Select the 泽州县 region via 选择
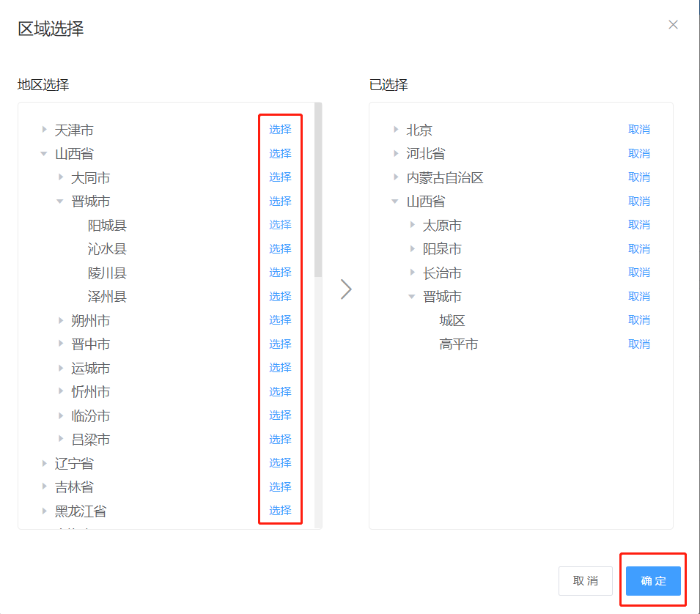Image resolution: width=700 pixels, height=614 pixels. (x=280, y=297)
